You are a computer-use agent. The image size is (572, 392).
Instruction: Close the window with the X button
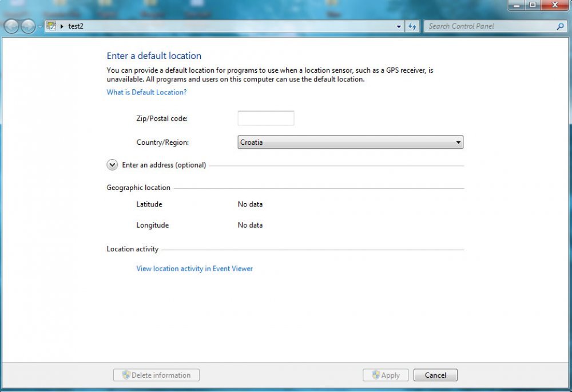click(x=555, y=5)
